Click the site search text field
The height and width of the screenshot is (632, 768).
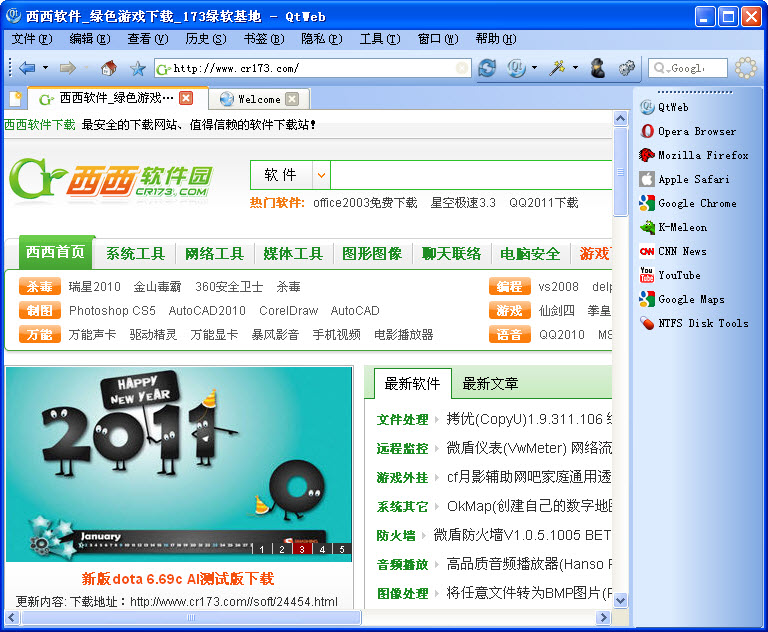pyautogui.click(x=471, y=175)
